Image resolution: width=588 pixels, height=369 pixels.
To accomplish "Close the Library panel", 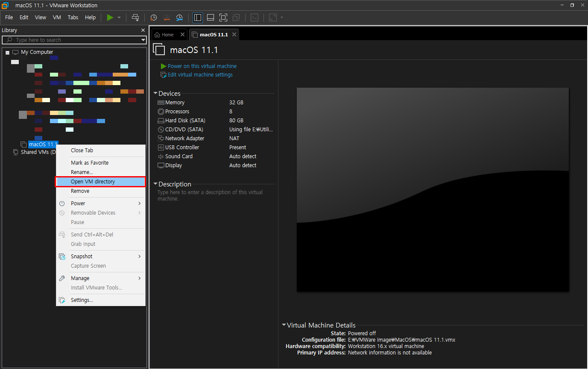I will (143, 30).
